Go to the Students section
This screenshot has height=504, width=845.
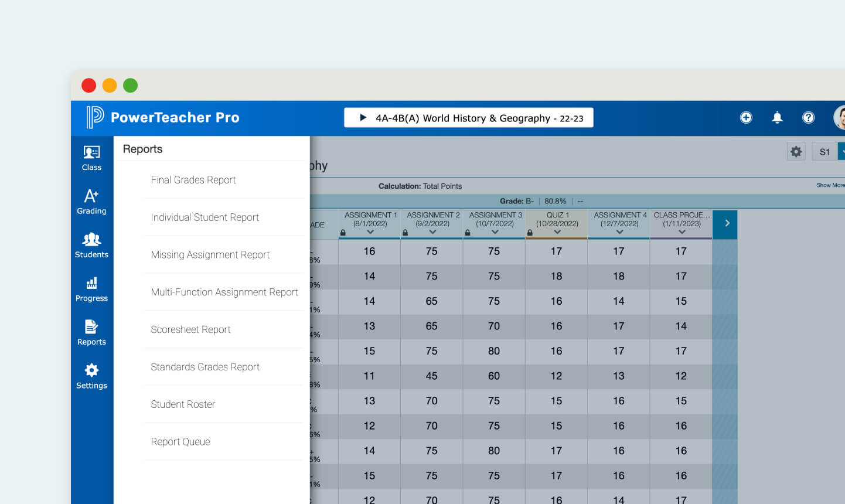pyautogui.click(x=91, y=246)
